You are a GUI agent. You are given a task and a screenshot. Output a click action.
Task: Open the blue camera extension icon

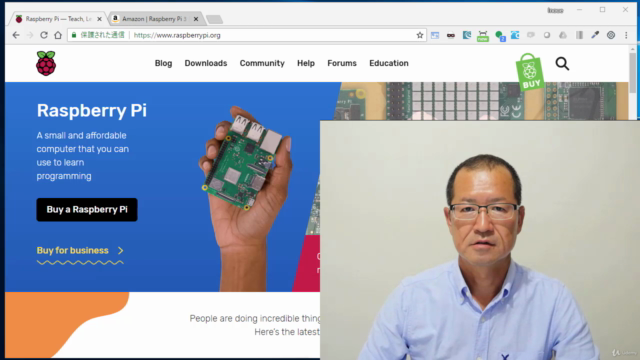click(x=515, y=35)
